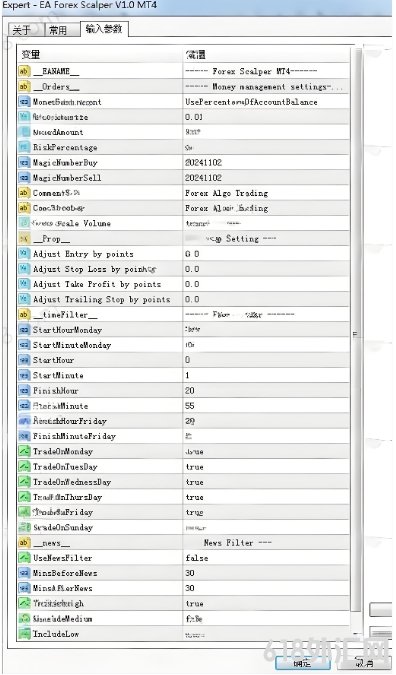396x675 pixels.
Task: Select the News Filter section value
Action: [x=238, y=542]
